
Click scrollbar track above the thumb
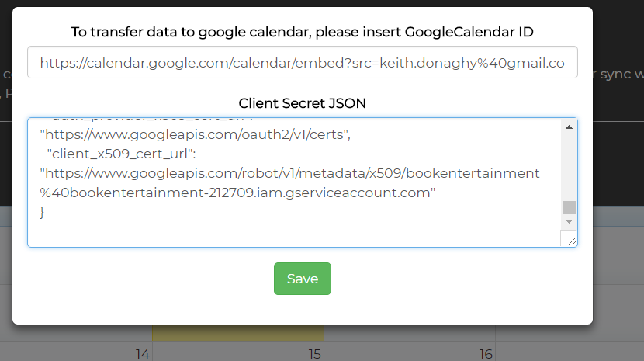[x=569, y=166]
